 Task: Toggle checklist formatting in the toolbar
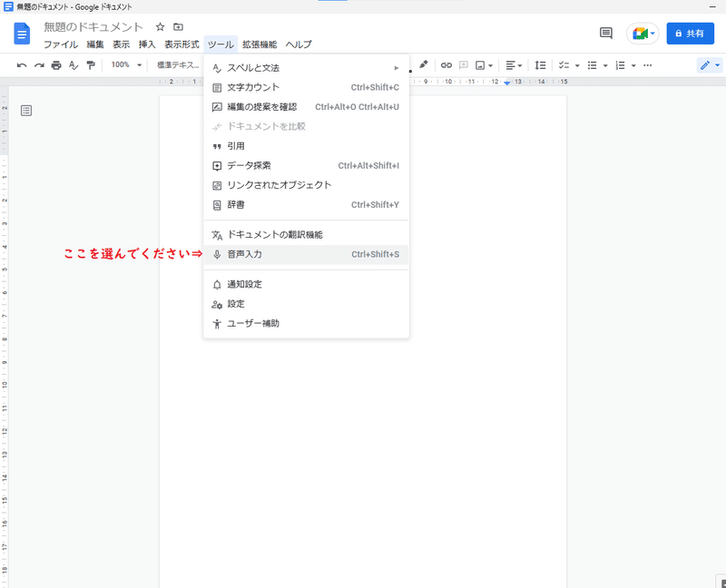(564, 64)
